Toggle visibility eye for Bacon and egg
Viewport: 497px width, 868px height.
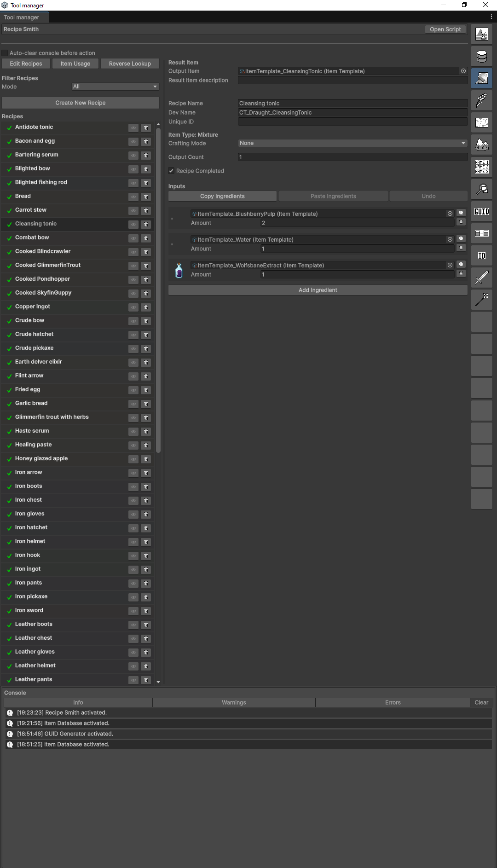coord(133,142)
